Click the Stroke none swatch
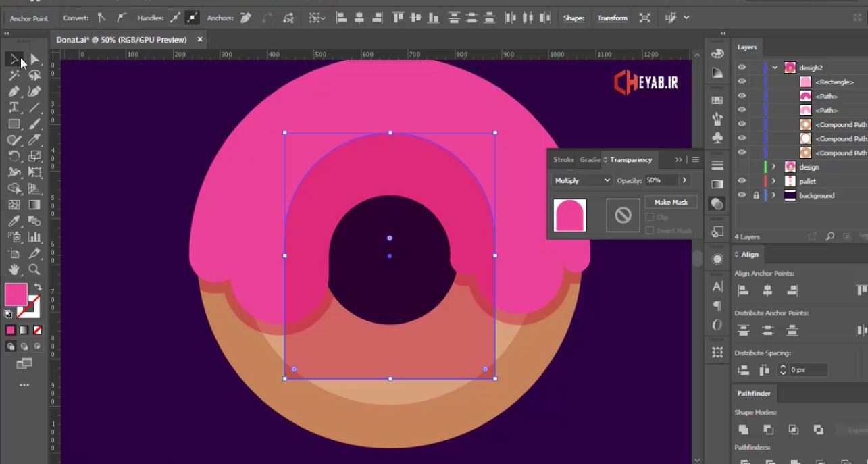The width and height of the screenshot is (868, 464). pos(29,307)
